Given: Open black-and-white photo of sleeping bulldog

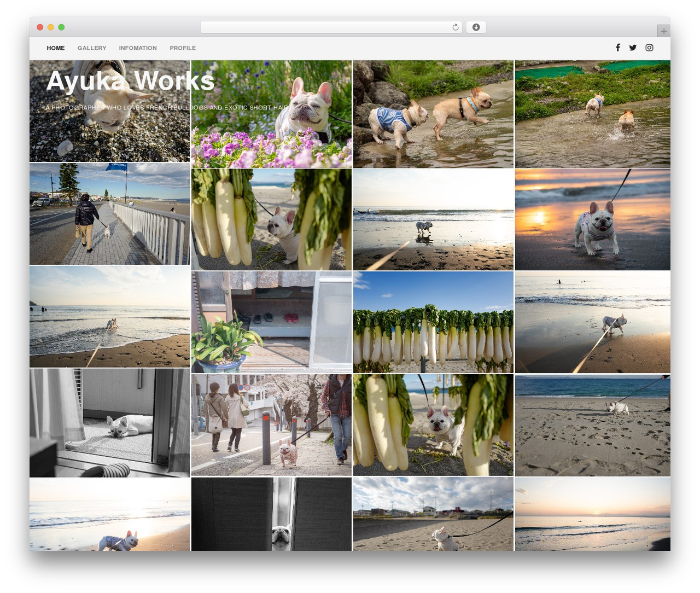Looking at the screenshot, I should [x=109, y=423].
